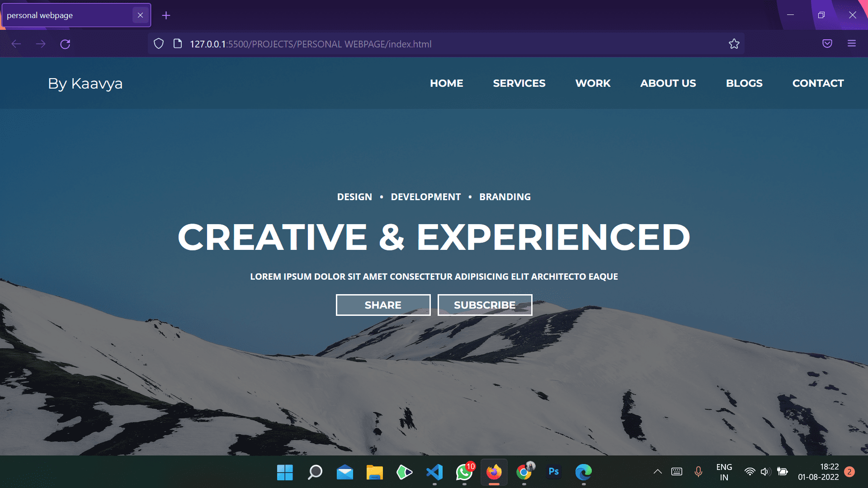Screen dimensions: 868x488
Task: Click the back navigation arrow
Action: pos(16,44)
